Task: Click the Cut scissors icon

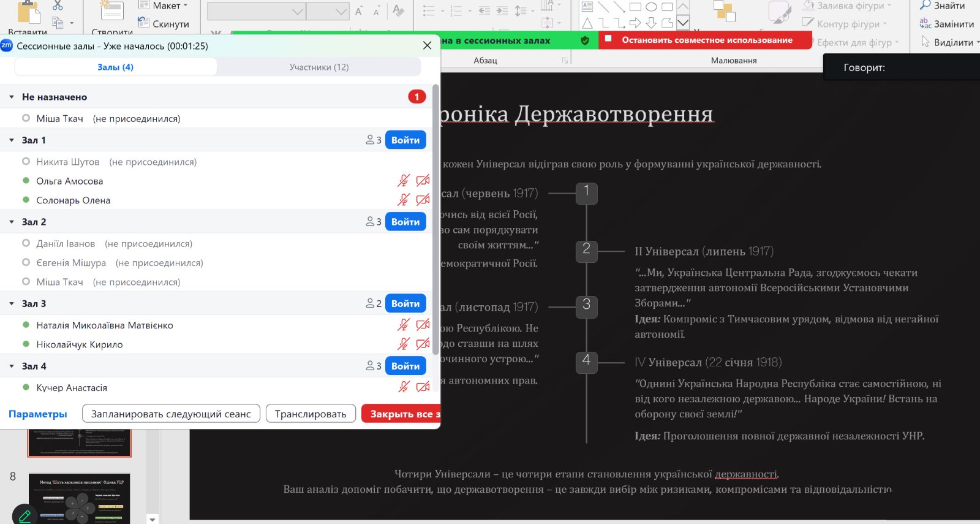Action: 58,6
